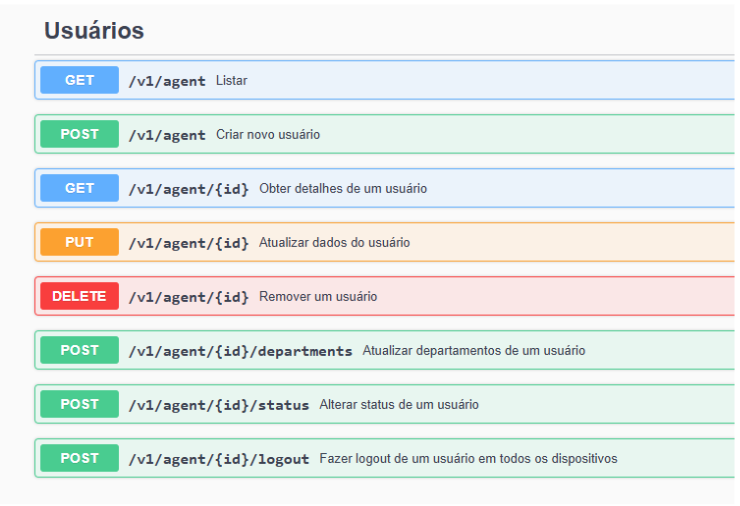The width and height of the screenshot is (740, 506).
Task: Collapse the Usuários section header
Action: point(94,31)
